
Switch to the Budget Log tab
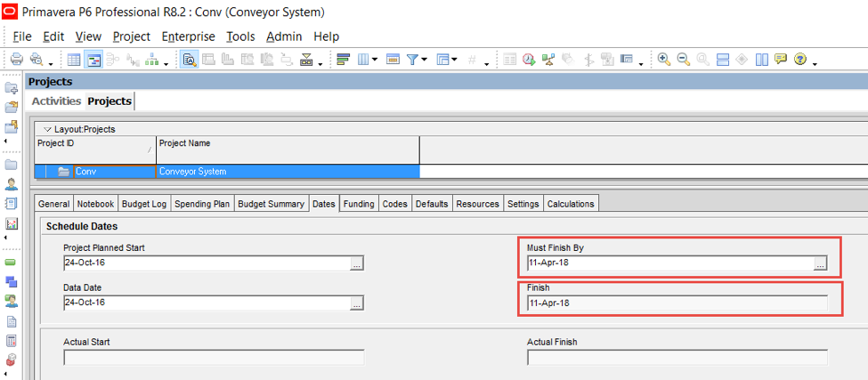point(144,204)
